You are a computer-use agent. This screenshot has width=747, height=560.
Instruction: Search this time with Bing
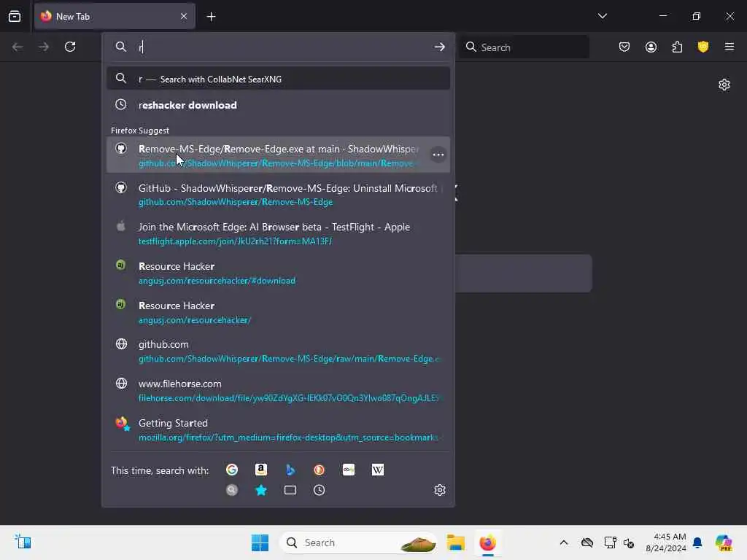290,470
